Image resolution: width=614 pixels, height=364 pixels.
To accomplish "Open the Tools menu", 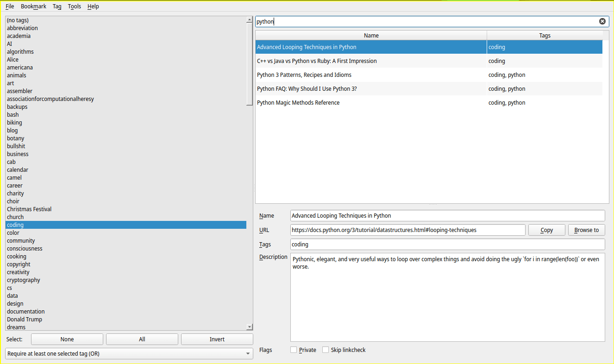I will pos(74,6).
